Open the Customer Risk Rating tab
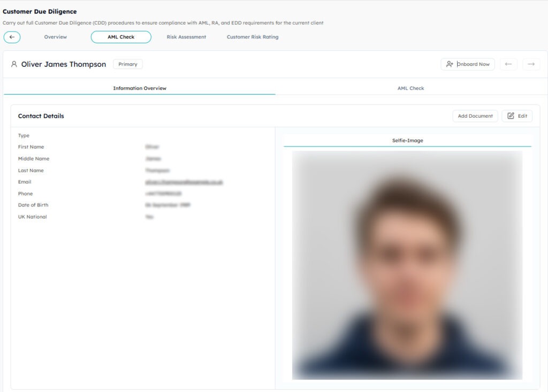This screenshot has height=392, width=548. 253,37
